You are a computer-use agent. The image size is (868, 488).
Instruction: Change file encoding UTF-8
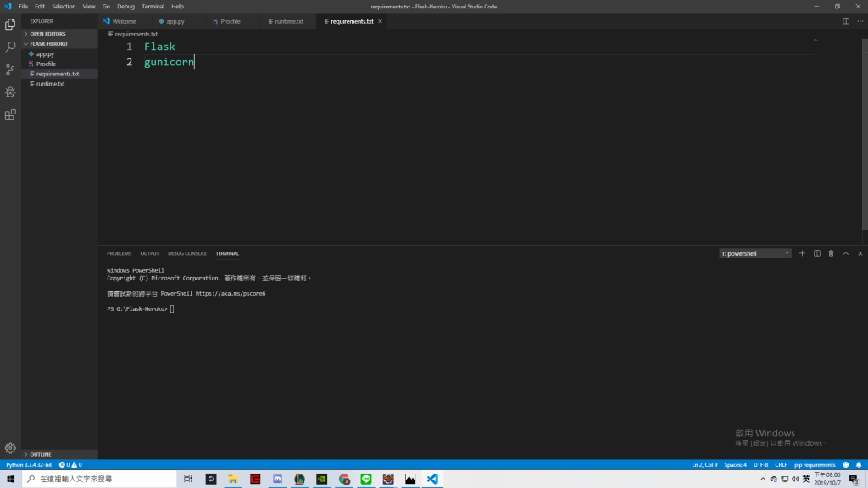(x=760, y=465)
